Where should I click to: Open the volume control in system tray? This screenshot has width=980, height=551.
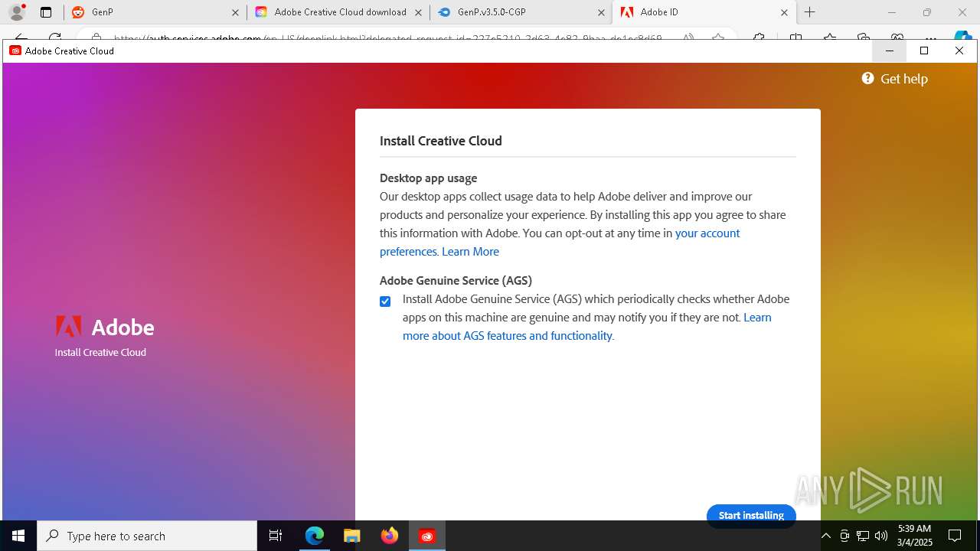pyautogui.click(x=881, y=536)
